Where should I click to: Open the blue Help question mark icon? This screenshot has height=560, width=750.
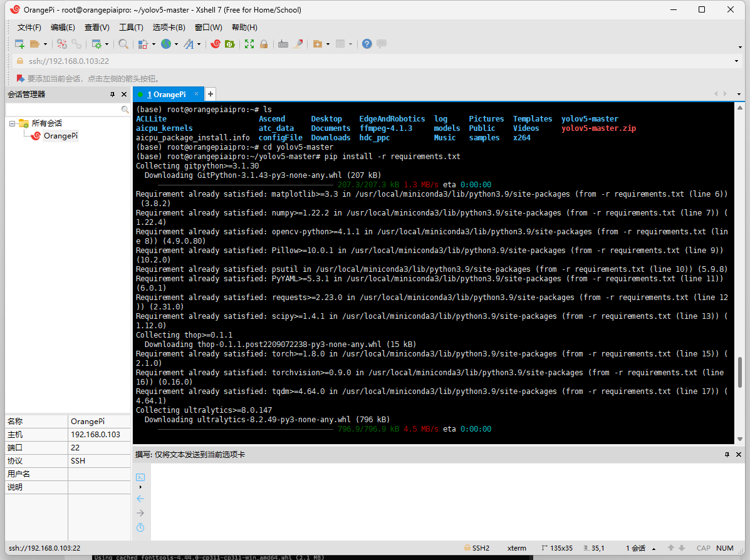point(367,44)
